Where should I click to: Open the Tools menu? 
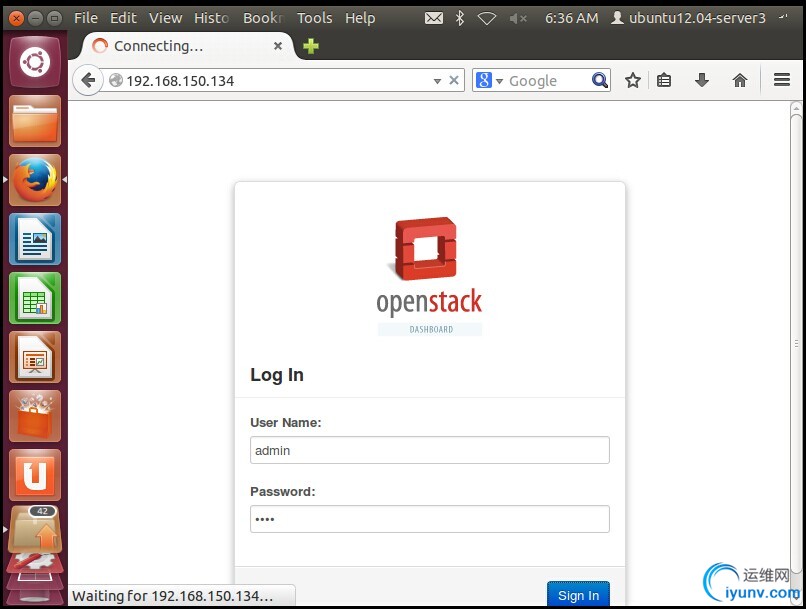pos(315,19)
